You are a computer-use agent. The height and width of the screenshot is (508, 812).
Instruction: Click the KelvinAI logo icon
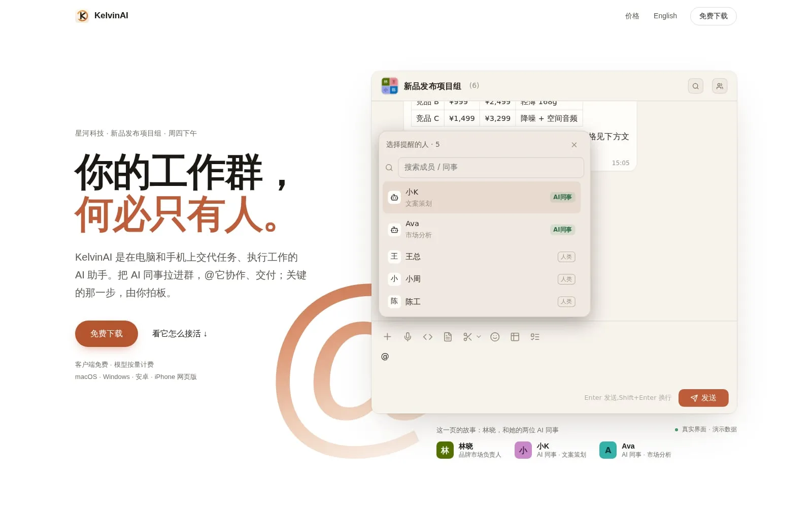pos(82,16)
